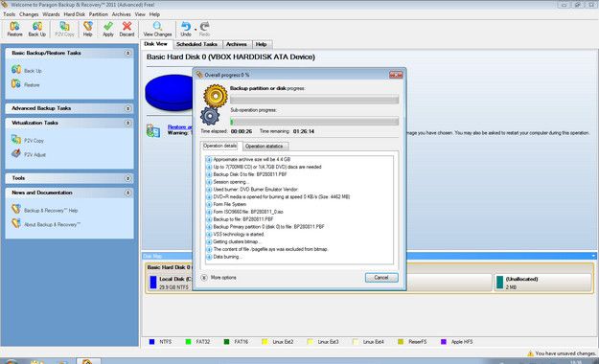Select the Disk View tab
The image size is (599, 364).
156,44
